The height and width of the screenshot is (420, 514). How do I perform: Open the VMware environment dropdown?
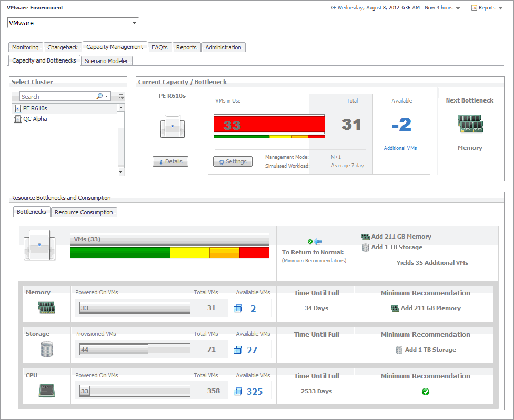(x=134, y=23)
